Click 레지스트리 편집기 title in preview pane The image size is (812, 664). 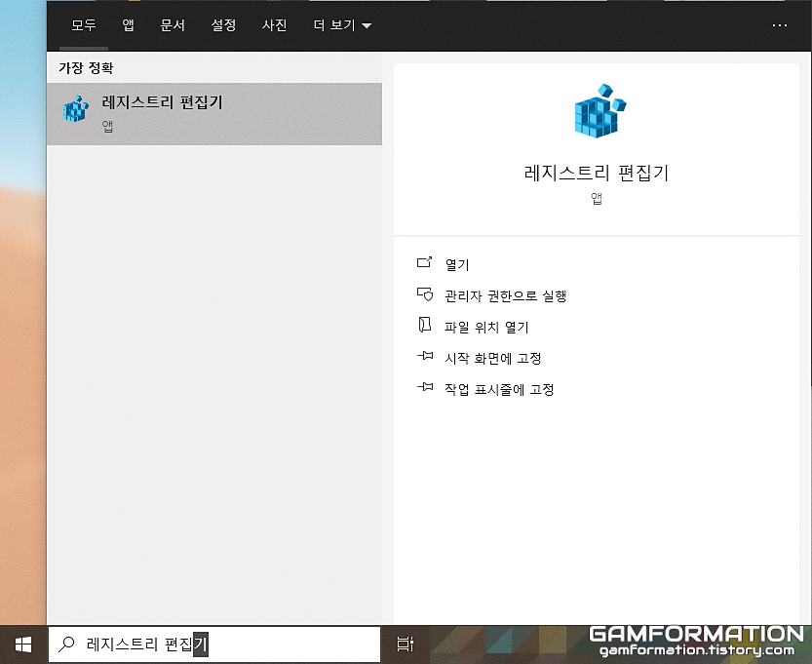pos(596,173)
